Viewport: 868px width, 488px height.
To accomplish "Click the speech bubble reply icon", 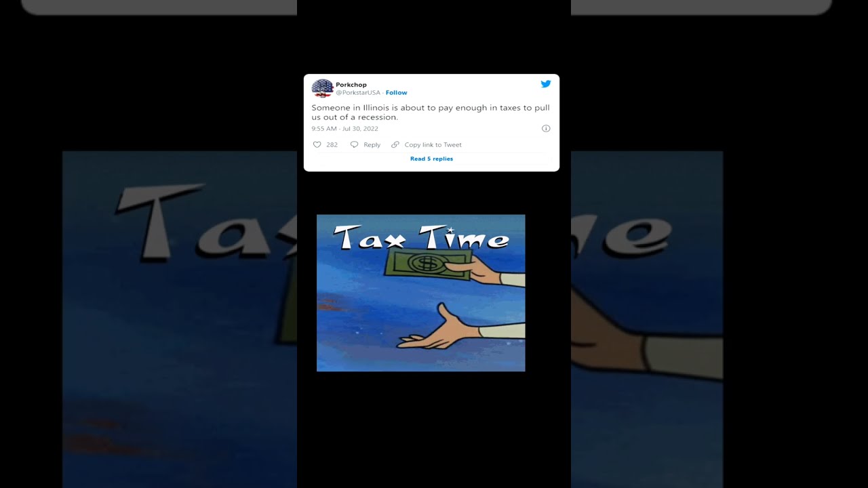I will (354, 144).
